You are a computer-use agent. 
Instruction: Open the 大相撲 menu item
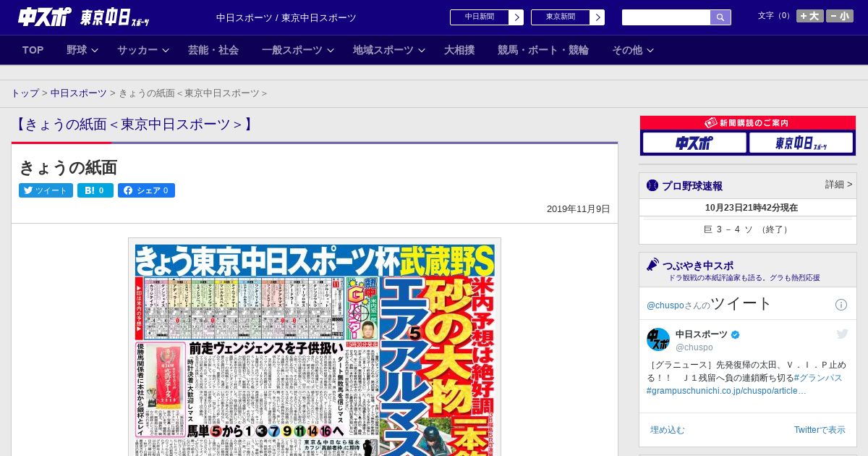point(459,50)
